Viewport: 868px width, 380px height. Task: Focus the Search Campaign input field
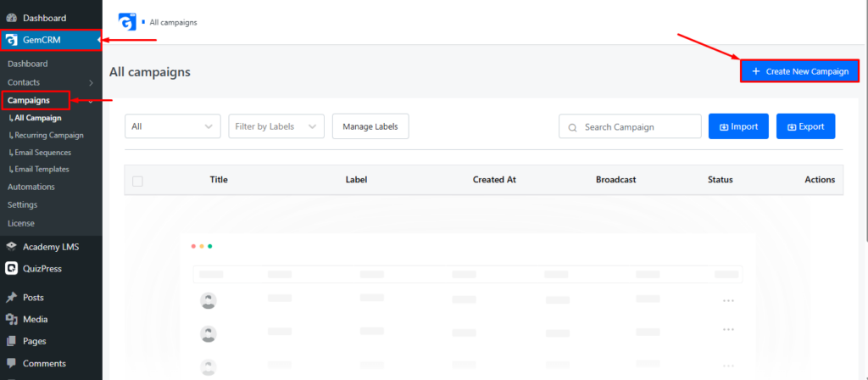630,127
